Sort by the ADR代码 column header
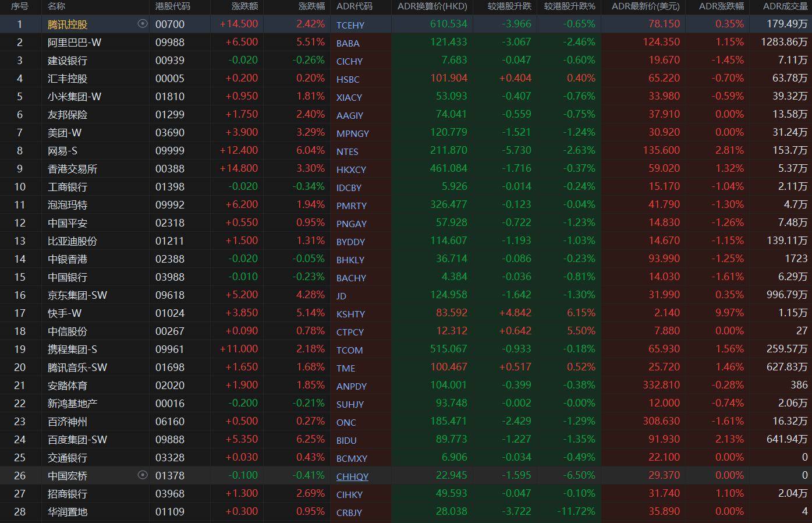The image size is (812, 523). coord(354,6)
